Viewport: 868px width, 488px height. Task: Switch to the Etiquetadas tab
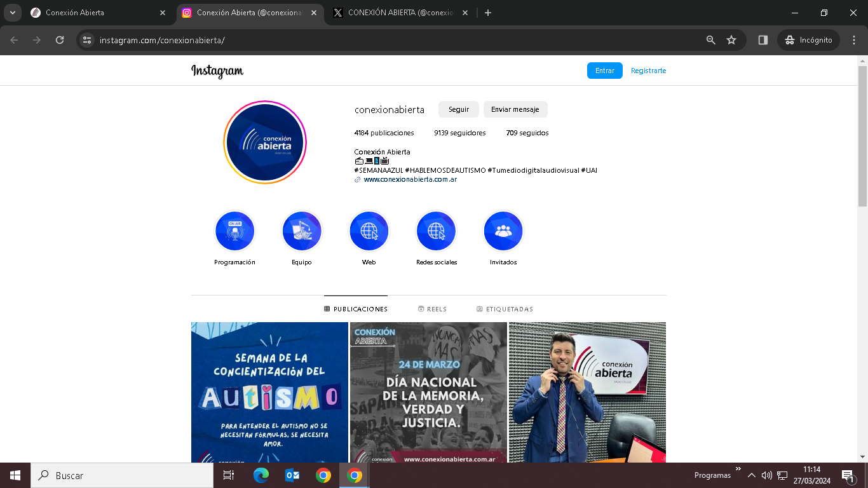coord(505,309)
